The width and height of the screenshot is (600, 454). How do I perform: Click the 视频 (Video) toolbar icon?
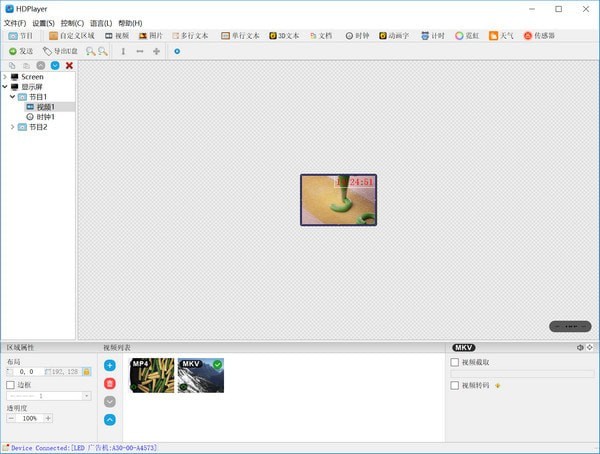116,36
